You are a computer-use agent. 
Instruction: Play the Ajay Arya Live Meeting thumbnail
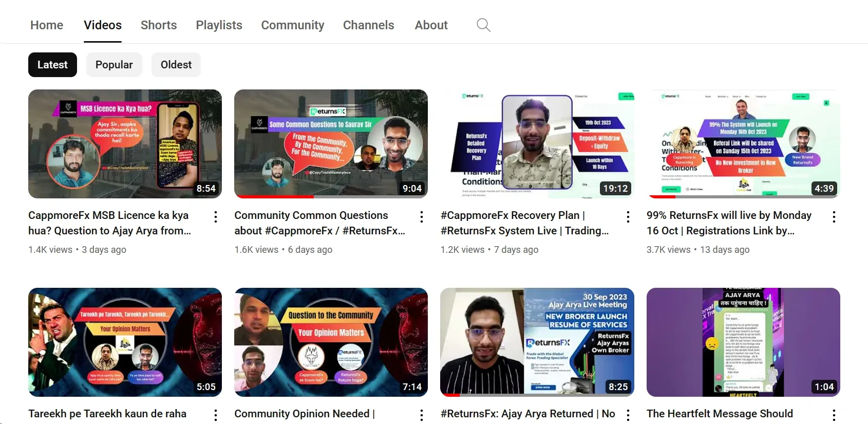coord(537,342)
